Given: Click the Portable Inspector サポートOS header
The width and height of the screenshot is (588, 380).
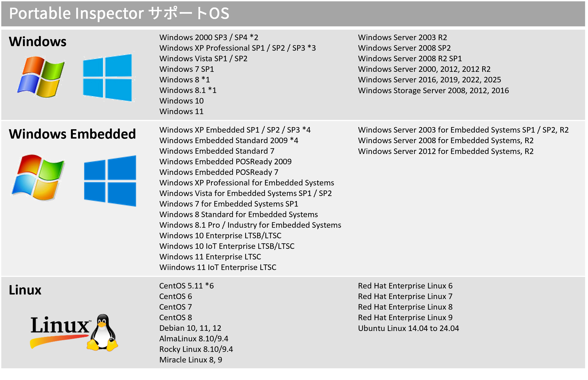Looking at the screenshot, I should click(x=119, y=13).
